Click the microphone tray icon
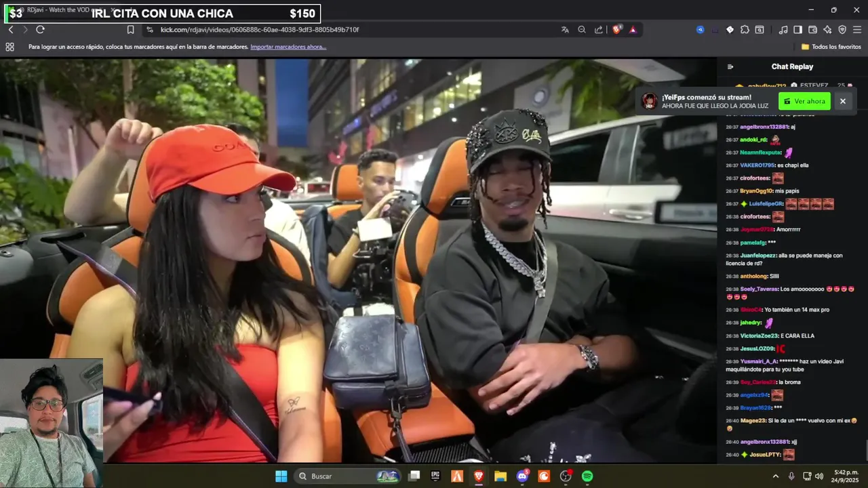Image resolution: width=868 pixels, height=488 pixels. tap(791, 476)
